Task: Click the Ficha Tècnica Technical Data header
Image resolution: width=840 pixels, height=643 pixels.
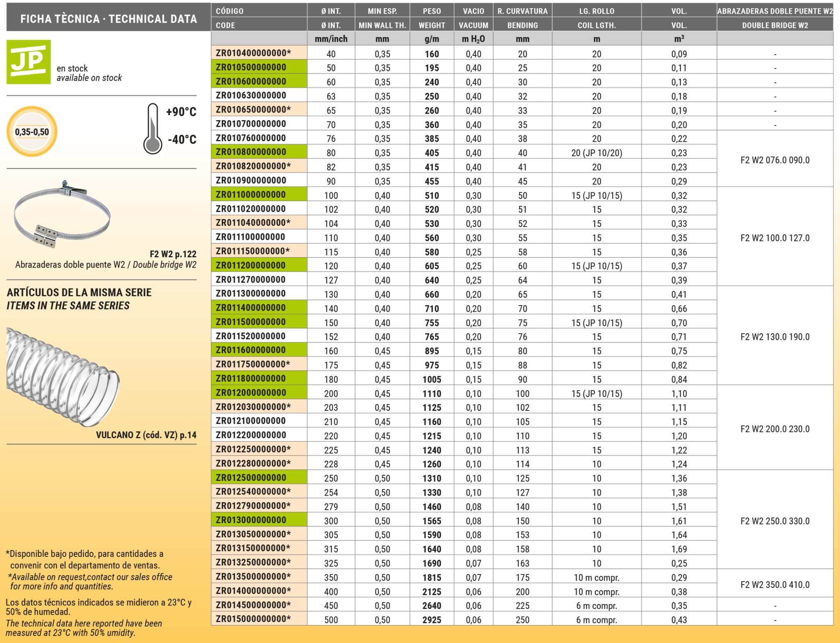Action: click(108, 18)
